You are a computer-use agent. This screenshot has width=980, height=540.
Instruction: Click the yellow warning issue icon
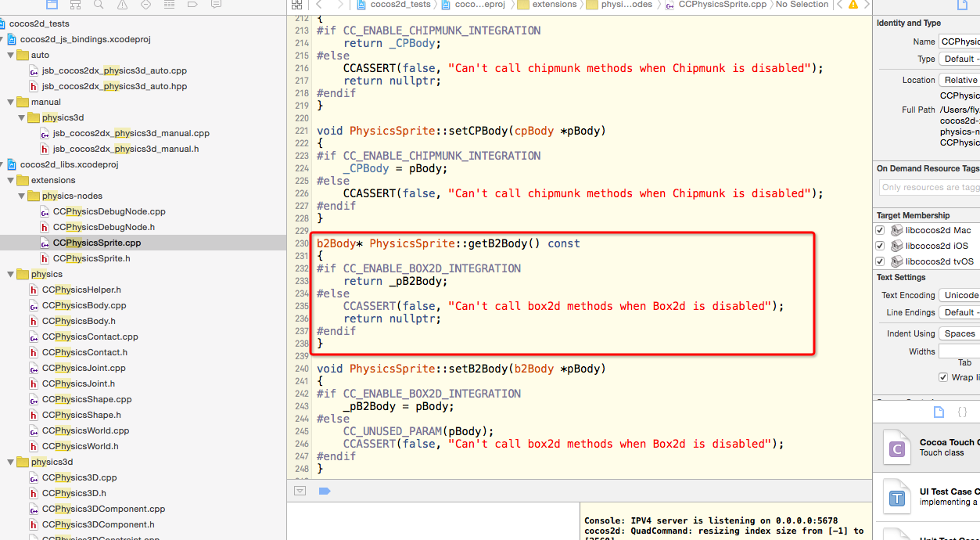point(852,4)
